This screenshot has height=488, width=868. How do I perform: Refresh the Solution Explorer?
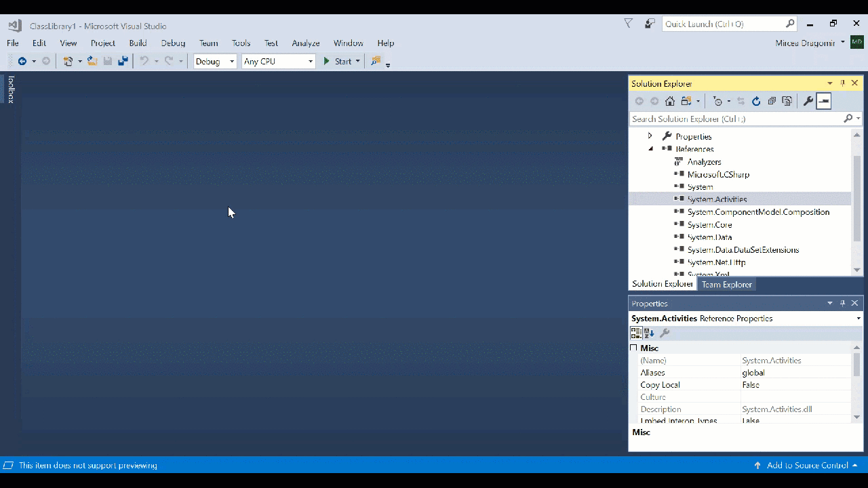pos(756,101)
